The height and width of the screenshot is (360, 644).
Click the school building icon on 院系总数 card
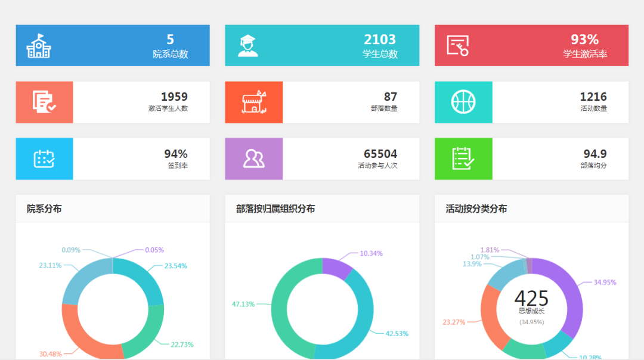39,46
